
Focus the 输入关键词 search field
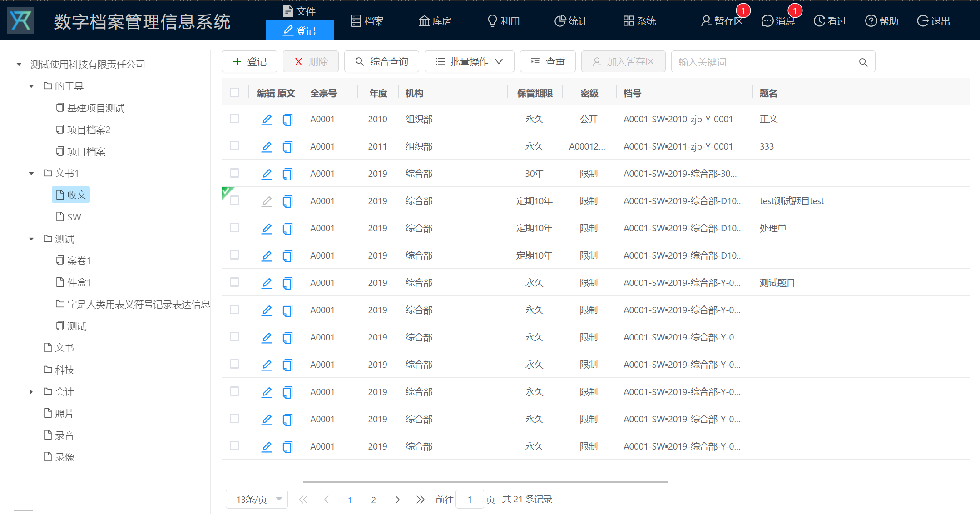click(765, 62)
